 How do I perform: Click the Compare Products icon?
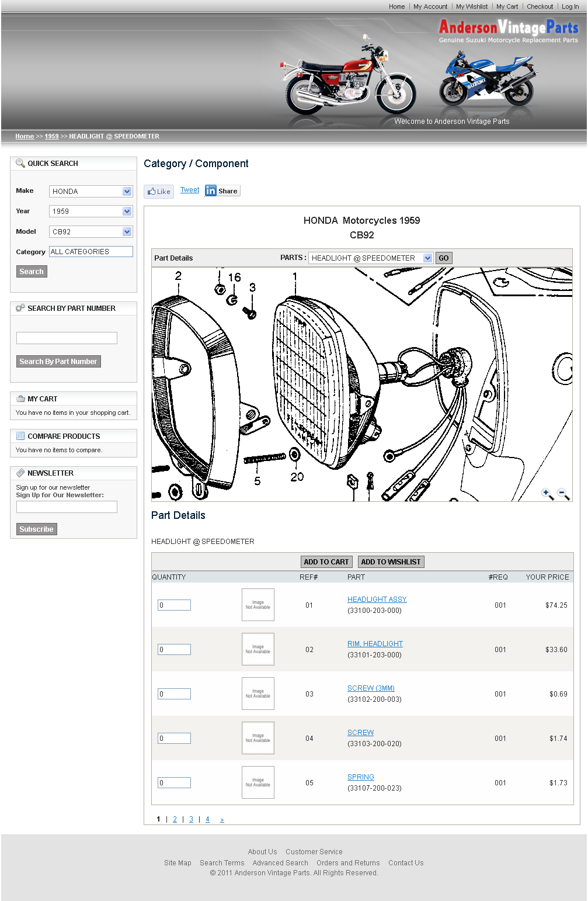coord(20,436)
